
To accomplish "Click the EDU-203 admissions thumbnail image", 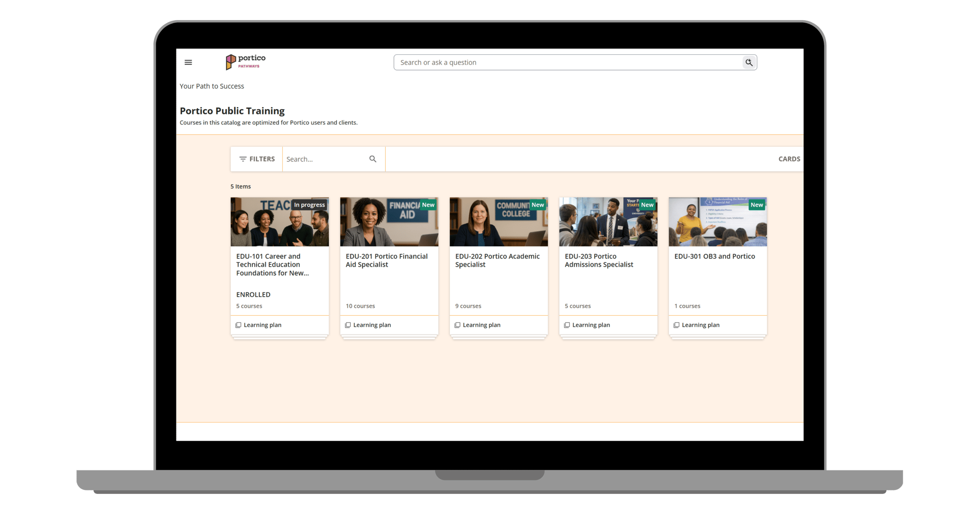I will coord(608,222).
